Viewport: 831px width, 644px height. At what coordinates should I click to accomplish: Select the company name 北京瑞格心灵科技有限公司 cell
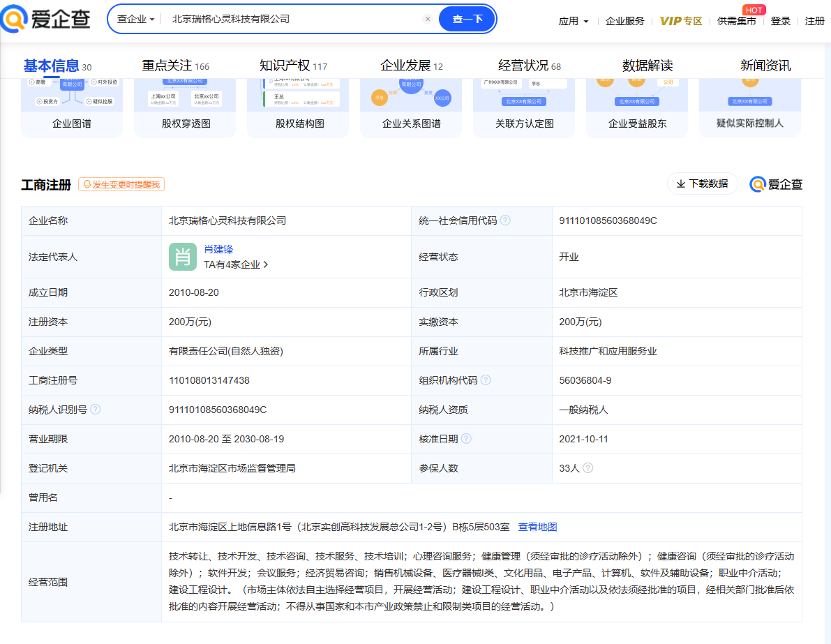[x=227, y=220]
